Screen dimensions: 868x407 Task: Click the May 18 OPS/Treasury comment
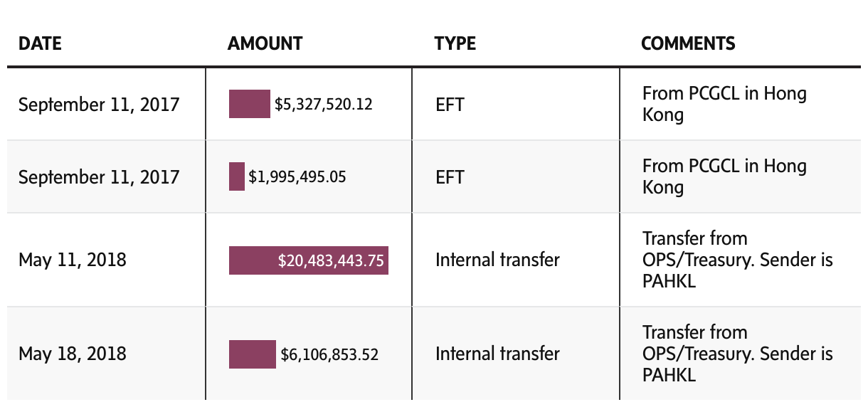coord(736,354)
